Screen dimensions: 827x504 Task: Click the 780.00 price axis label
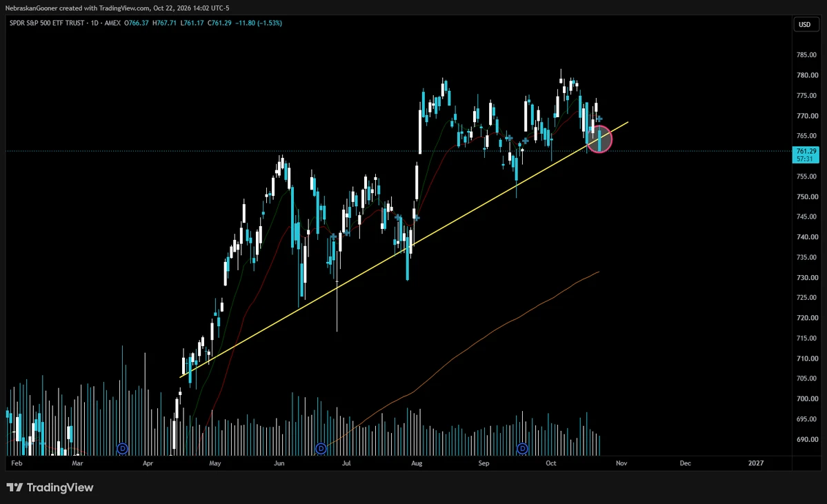click(807, 75)
